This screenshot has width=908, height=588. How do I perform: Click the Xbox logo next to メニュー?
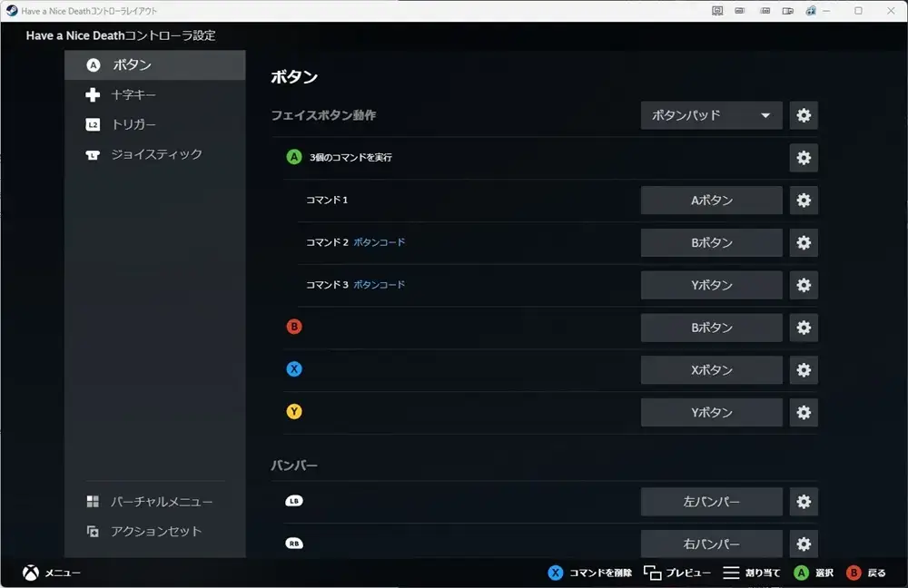[x=31, y=573]
